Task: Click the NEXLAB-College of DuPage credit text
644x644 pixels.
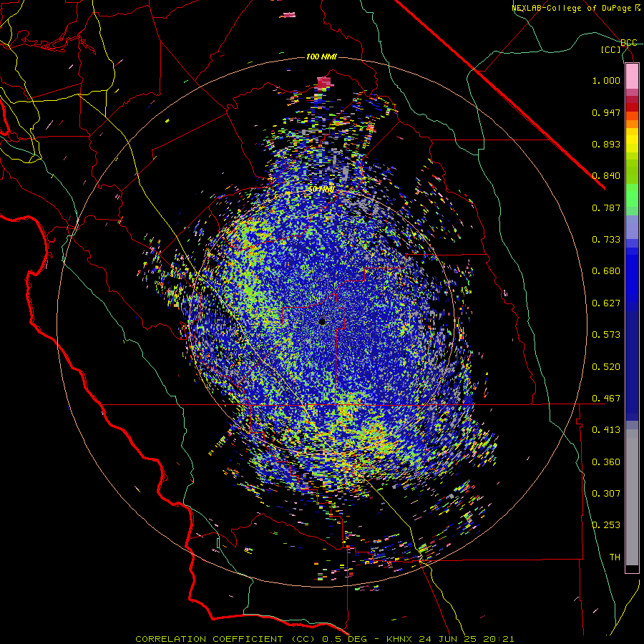Action: point(576,8)
